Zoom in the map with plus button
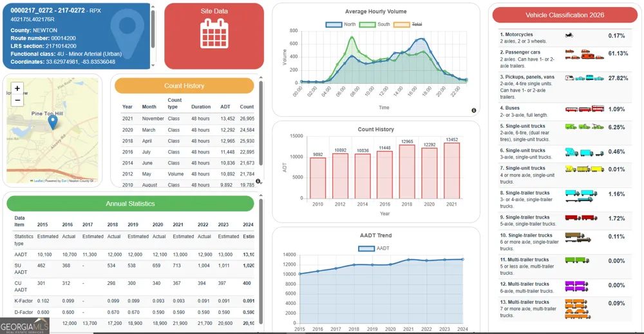The height and width of the screenshot is (334, 644). tap(17, 88)
